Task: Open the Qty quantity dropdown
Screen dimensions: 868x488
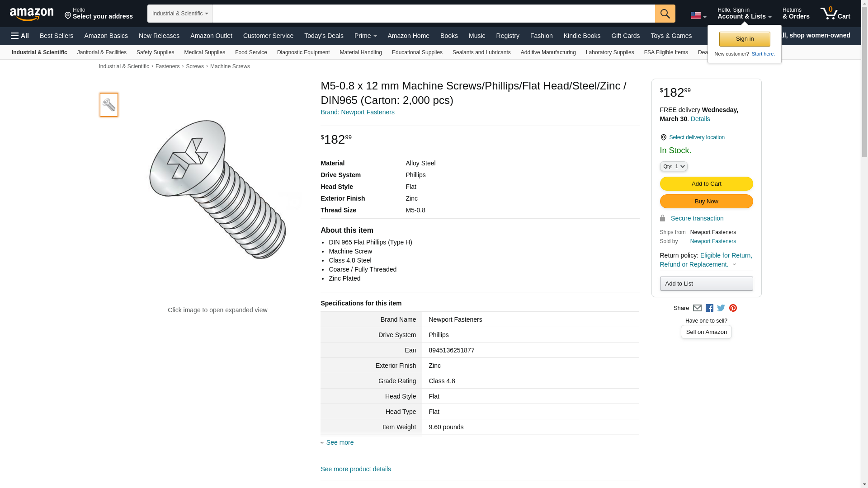Action: [674, 166]
